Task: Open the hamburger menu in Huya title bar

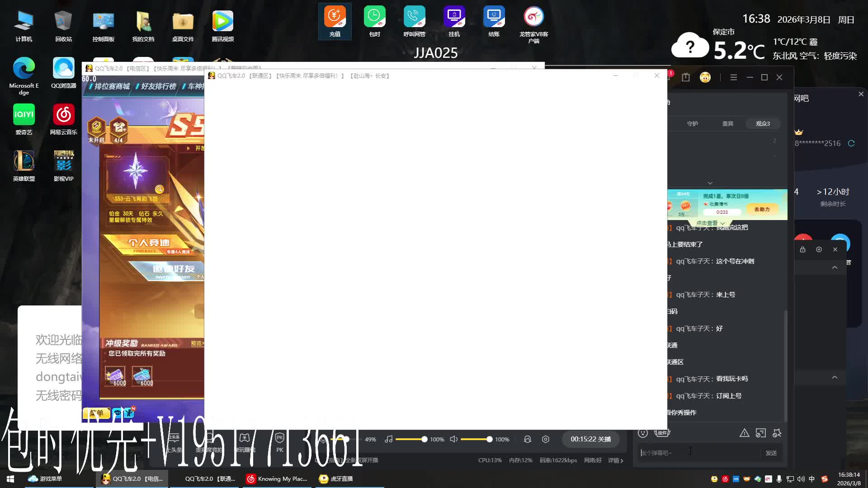Action: coord(733,77)
